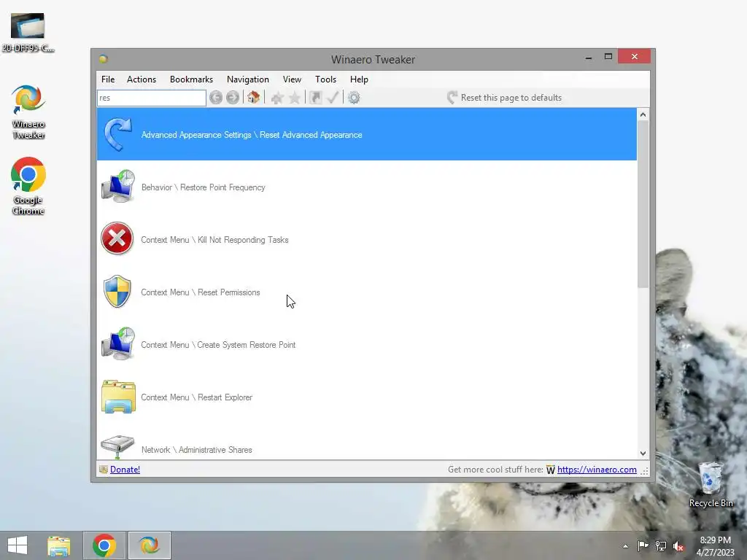Select the Google Chrome desktop shortcut
The image size is (747, 560).
click(x=28, y=186)
